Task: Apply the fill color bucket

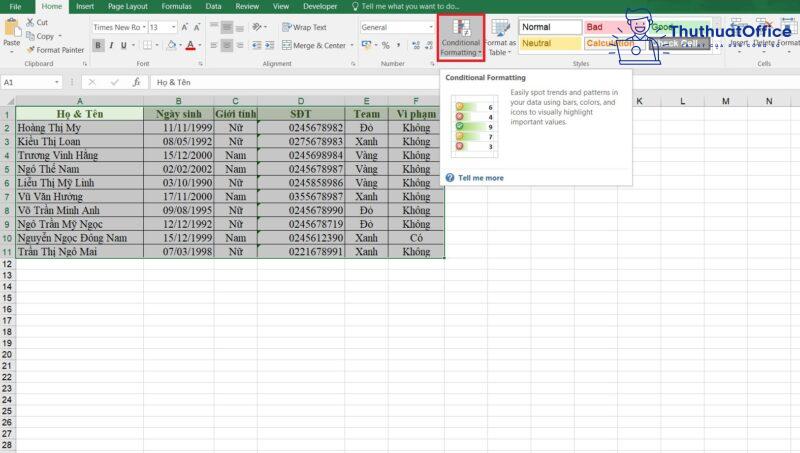Action: click(x=171, y=45)
